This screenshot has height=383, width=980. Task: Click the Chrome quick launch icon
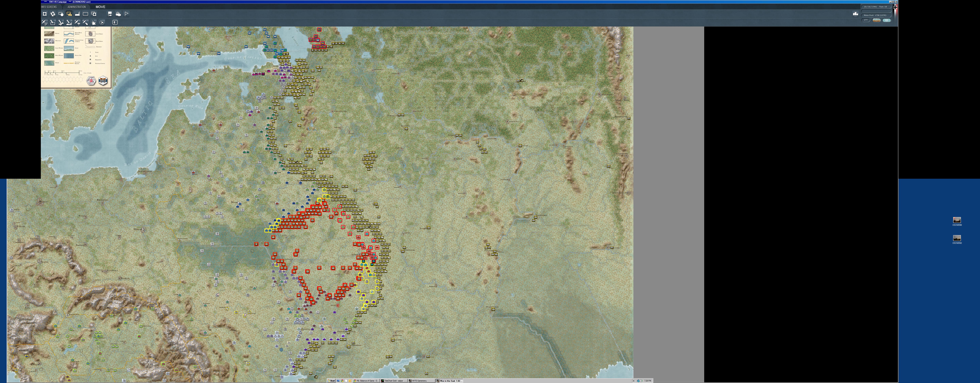point(342,381)
